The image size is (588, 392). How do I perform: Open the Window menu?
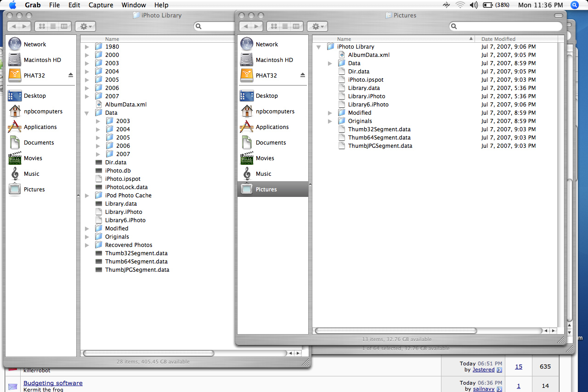point(134,5)
